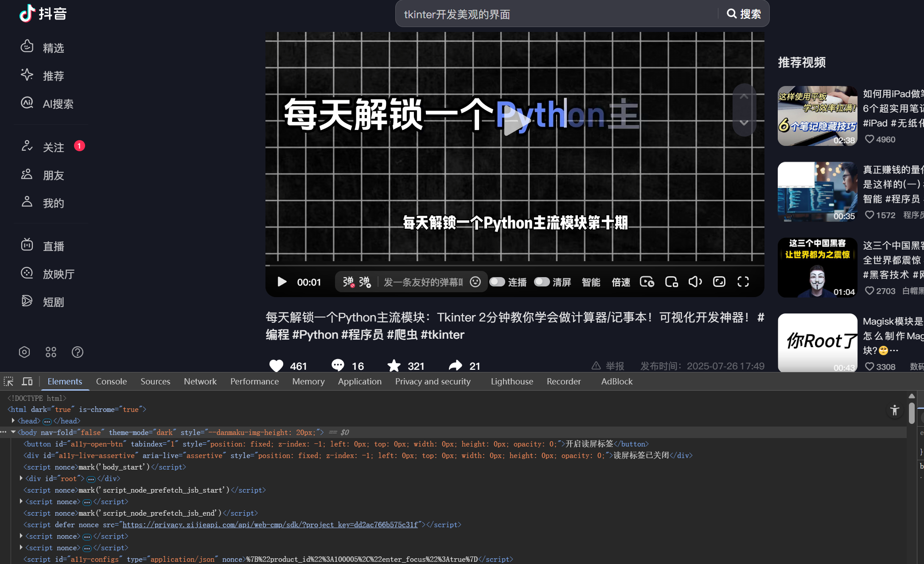This screenshot has width=924, height=564.
Task: Enter fullscreen mode in the player
Action: (x=743, y=282)
